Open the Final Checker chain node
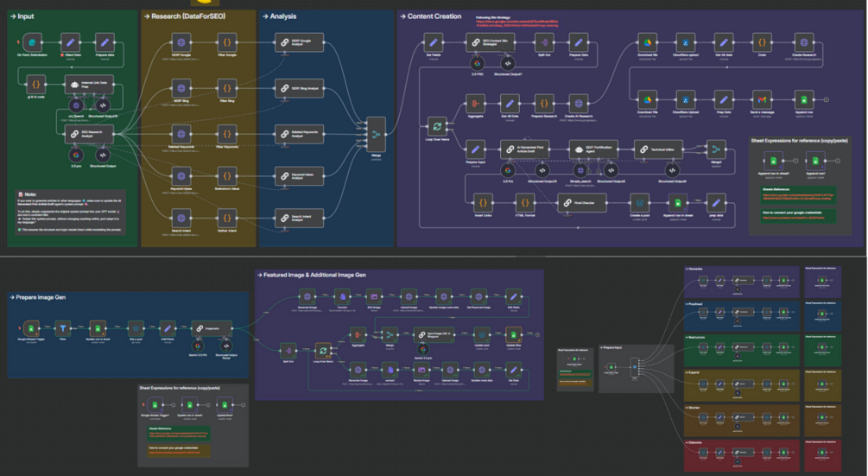 pos(582,202)
